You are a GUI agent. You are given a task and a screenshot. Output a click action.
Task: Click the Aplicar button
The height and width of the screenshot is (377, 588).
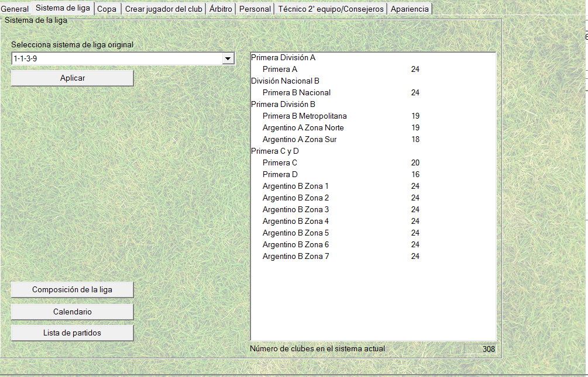73,78
